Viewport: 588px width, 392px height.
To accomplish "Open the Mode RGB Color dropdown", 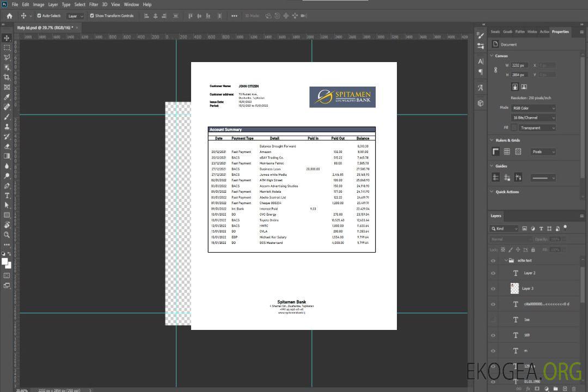I will click(x=533, y=108).
